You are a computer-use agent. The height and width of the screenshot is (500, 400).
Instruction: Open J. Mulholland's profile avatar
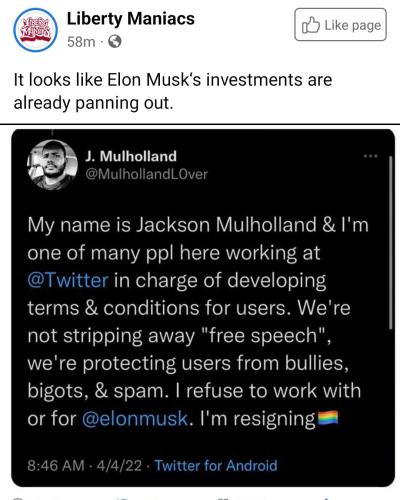(x=52, y=165)
